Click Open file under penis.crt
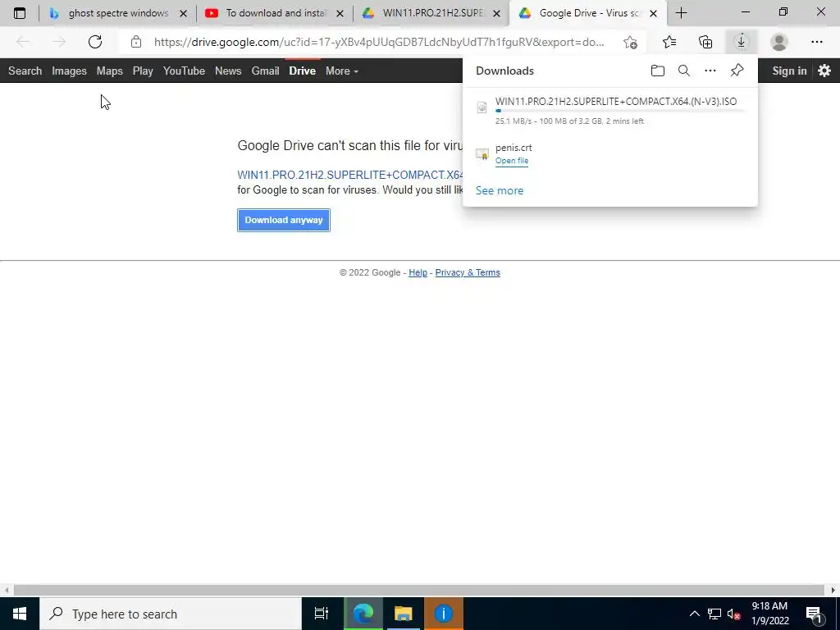This screenshot has height=630, width=840. tap(512, 161)
